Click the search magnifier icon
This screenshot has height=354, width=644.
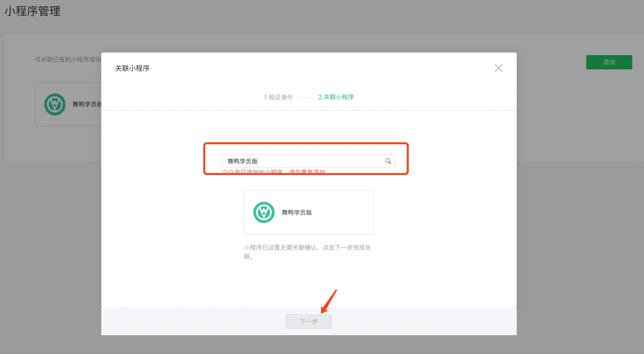click(x=388, y=161)
